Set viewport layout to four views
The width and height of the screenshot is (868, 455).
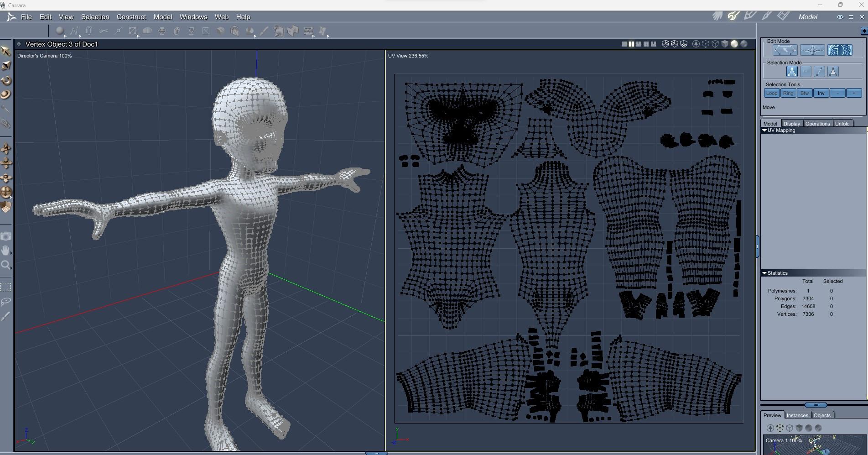click(646, 44)
